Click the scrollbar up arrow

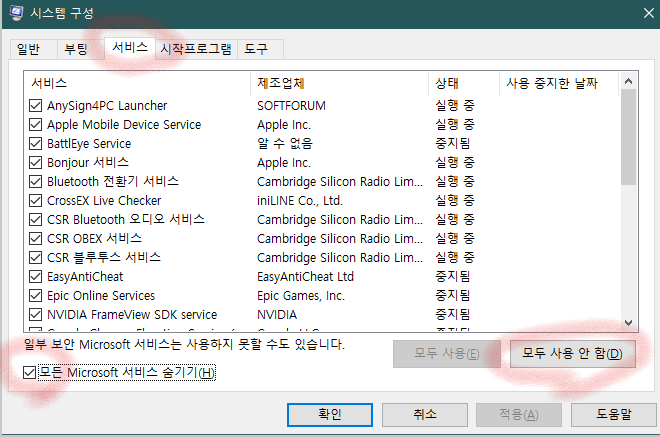click(x=628, y=81)
